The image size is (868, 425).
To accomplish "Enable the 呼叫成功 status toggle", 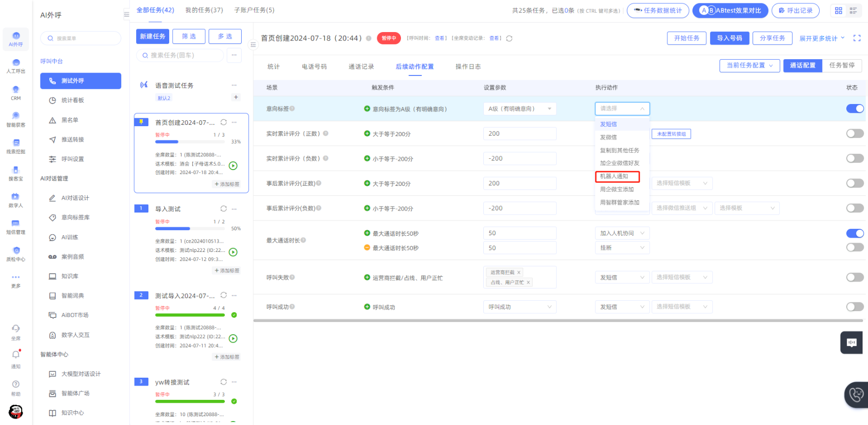I will [855, 307].
